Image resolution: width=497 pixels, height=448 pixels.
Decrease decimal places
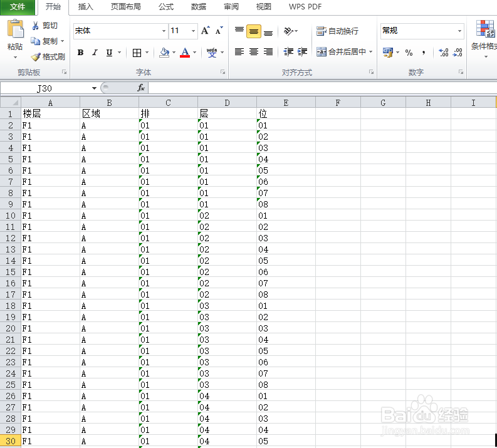coord(458,53)
